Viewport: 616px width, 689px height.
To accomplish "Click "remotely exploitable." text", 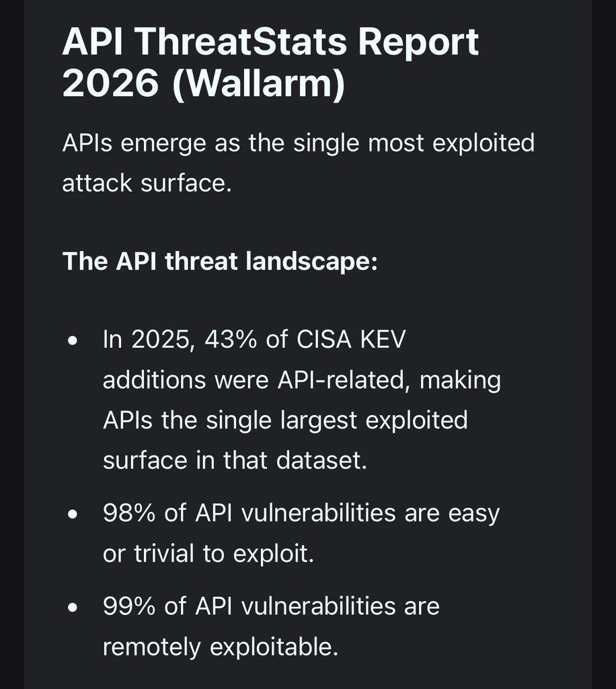I will tap(220, 647).
